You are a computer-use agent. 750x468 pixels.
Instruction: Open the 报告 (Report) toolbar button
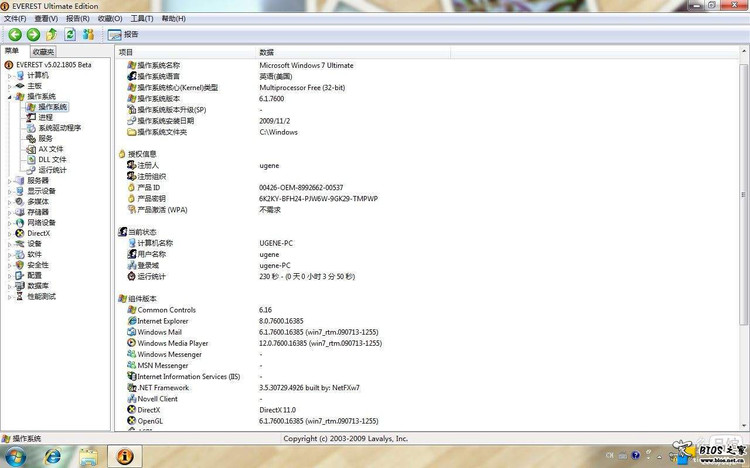click(123, 34)
